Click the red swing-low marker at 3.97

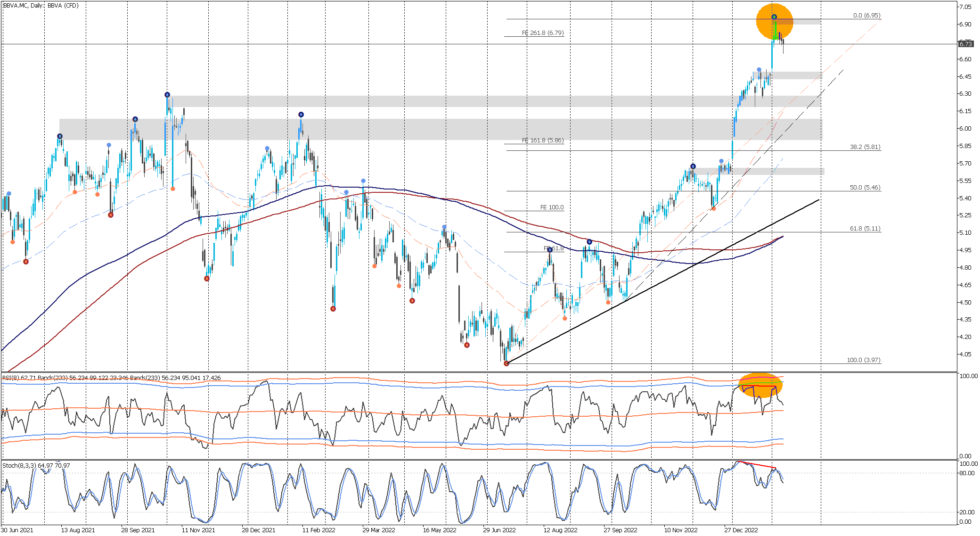506,363
